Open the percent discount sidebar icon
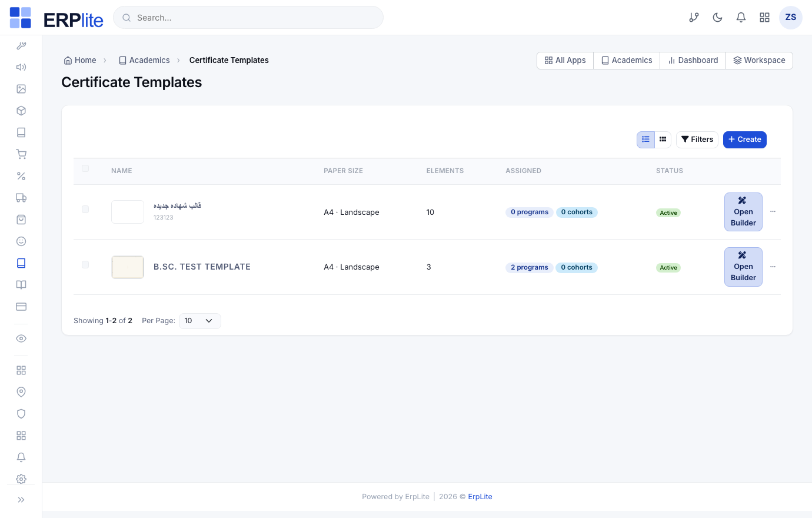812x518 pixels. pyautogui.click(x=21, y=176)
